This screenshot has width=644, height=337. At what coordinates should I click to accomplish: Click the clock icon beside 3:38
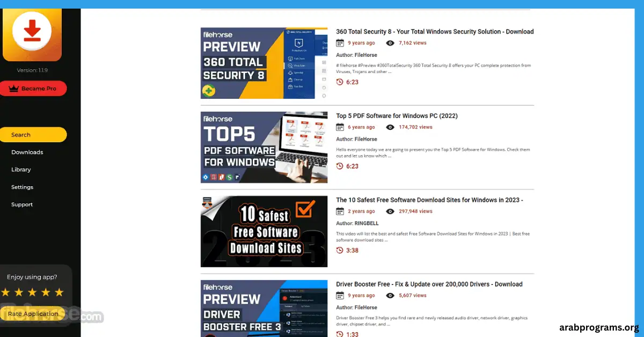(340, 251)
